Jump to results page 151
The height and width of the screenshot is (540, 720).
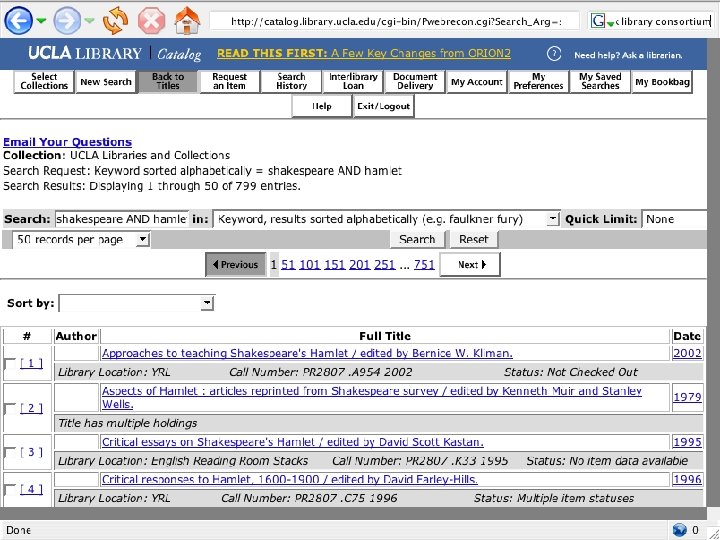coord(334,264)
